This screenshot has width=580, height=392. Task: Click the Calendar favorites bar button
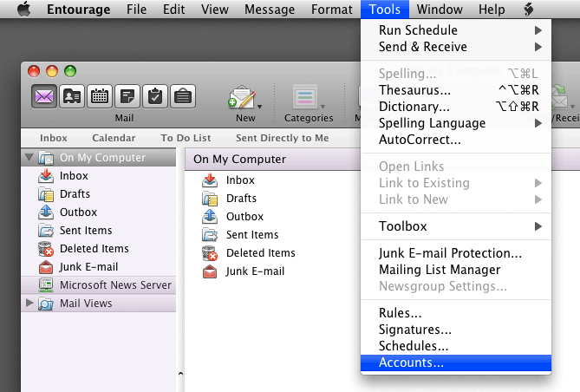pos(114,138)
